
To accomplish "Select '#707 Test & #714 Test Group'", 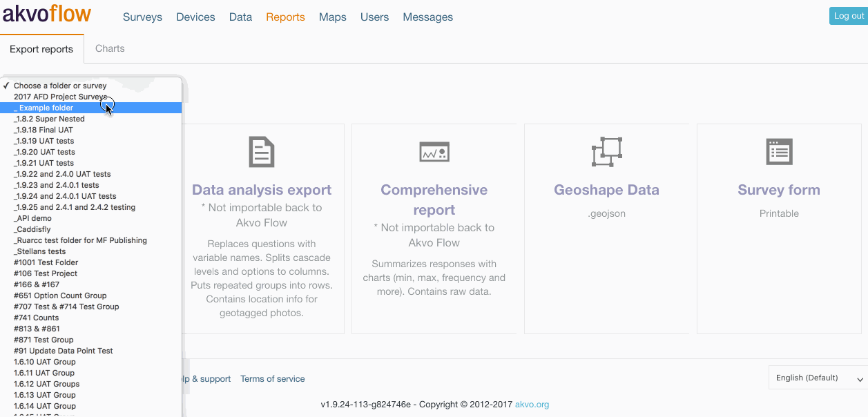I will pyautogui.click(x=91, y=307).
